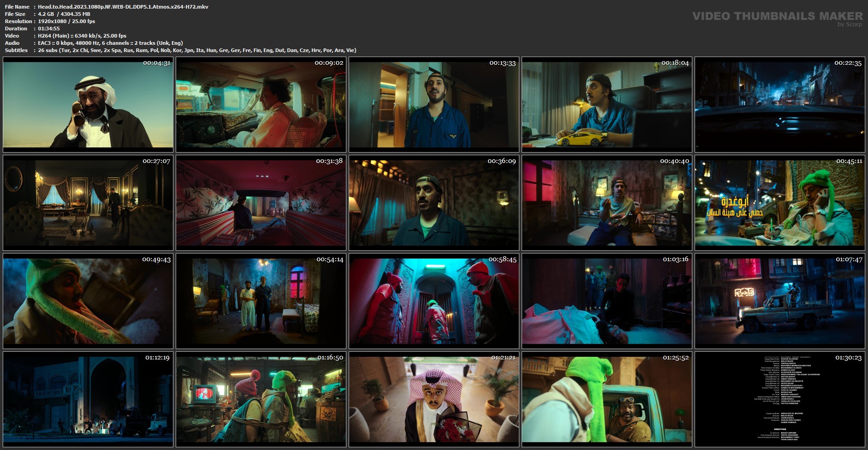Select the 01:16:50 tied-up men thumbnail
The height and width of the screenshot is (450, 868).
click(261, 399)
